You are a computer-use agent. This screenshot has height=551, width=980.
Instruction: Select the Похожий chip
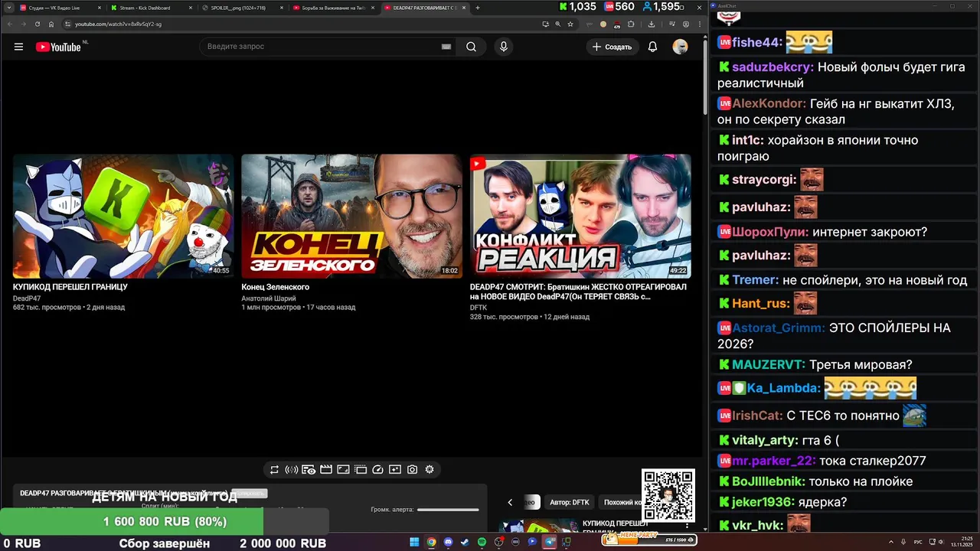pos(622,502)
